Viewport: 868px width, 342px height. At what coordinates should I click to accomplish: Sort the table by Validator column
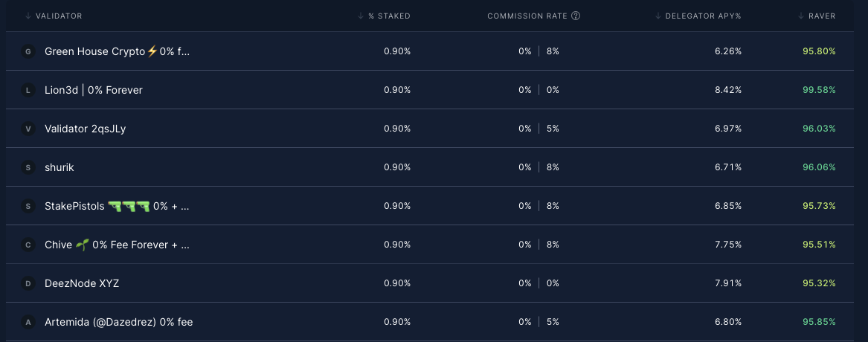point(54,16)
